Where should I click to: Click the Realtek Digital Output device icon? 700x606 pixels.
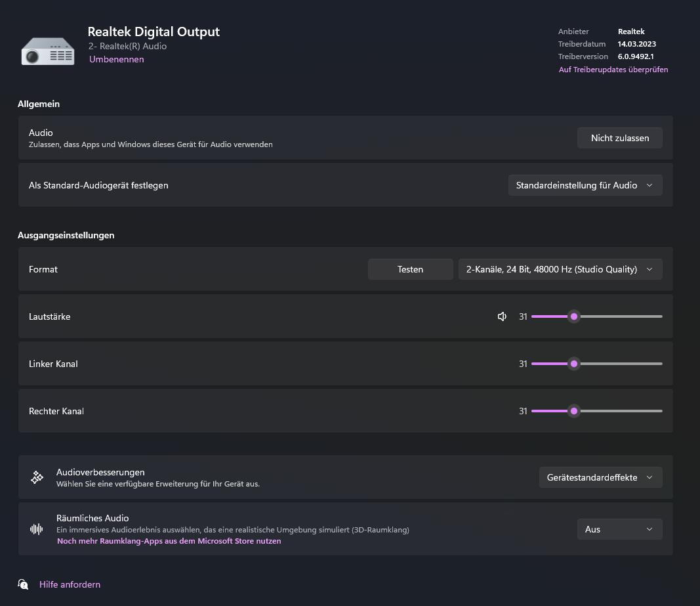(x=48, y=51)
